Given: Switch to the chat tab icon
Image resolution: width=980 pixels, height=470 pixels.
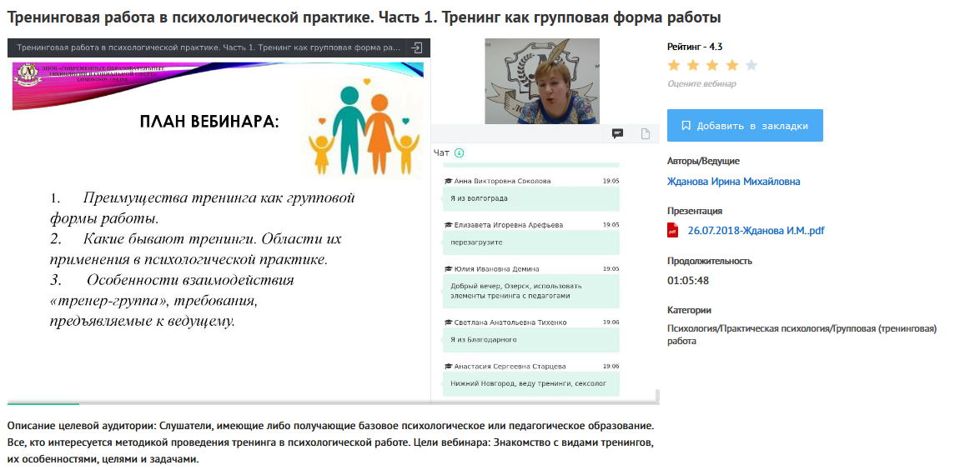Looking at the screenshot, I should 618,133.
